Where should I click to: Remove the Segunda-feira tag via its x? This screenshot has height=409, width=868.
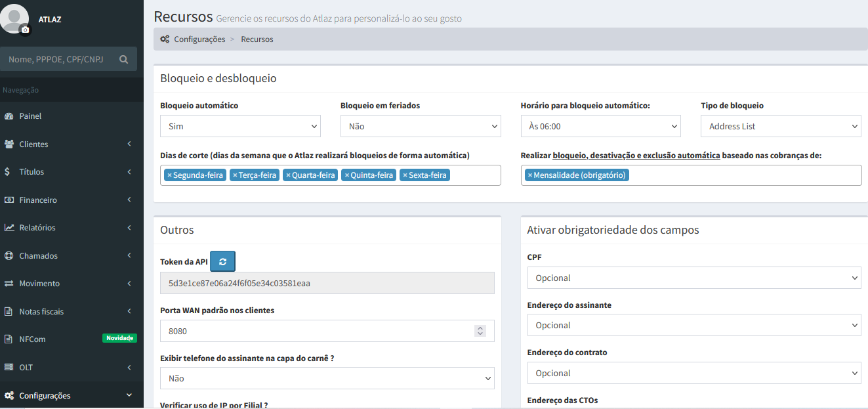[x=169, y=175]
